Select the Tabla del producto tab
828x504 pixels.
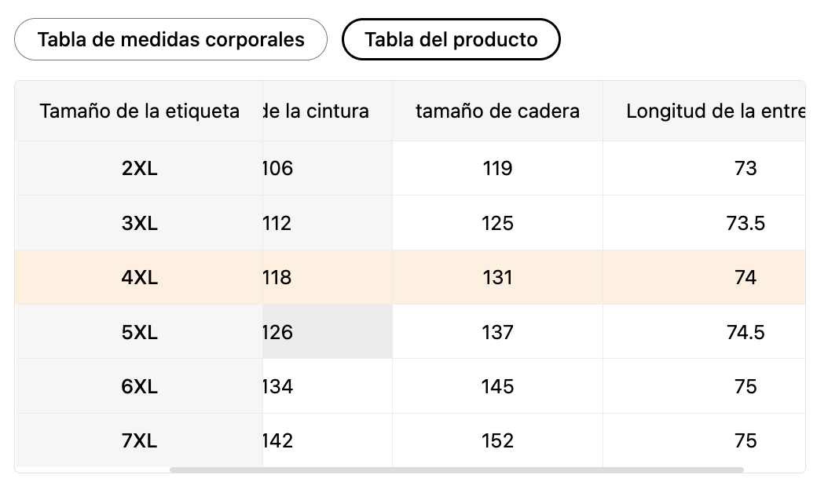[x=451, y=39]
